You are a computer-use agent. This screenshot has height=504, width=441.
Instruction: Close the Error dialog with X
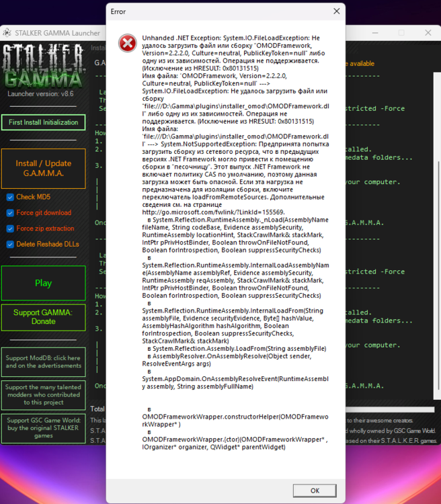pyautogui.click(x=336, y=11)
